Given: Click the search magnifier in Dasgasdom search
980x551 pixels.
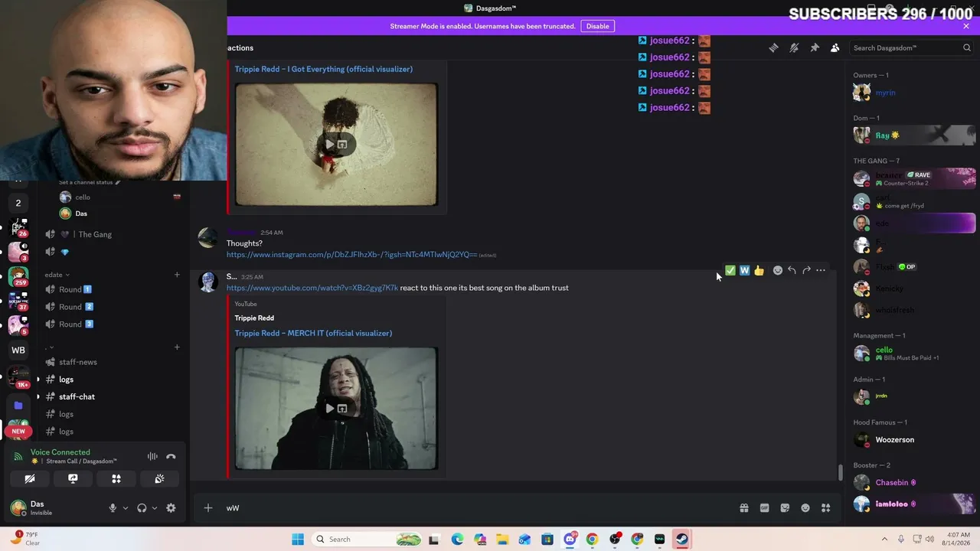Looking at the screenshot, I should pos(967,47).
